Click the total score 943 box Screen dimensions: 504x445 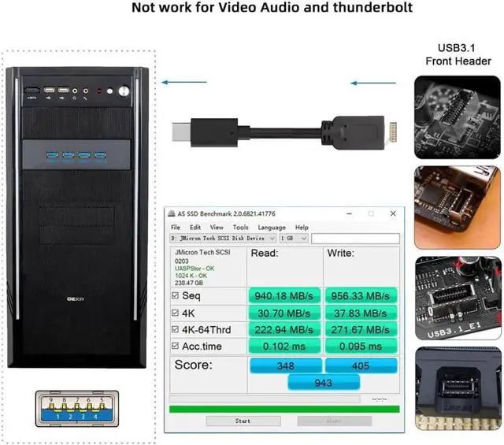tap(324, 382)
